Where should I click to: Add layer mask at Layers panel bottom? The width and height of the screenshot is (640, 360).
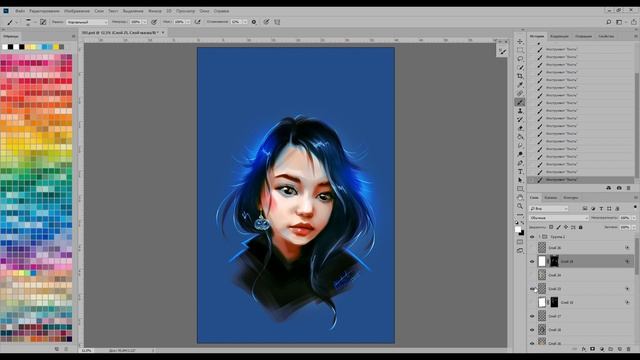coord(592,349)
